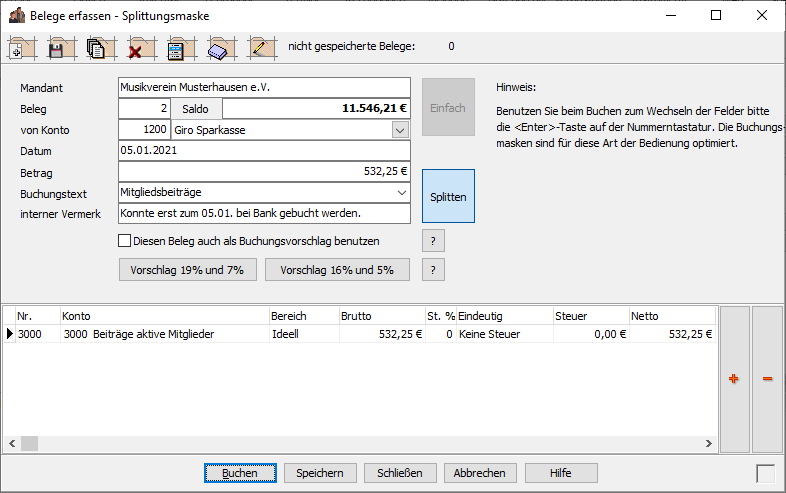Click into the interner Vermerk field
This screenshot has width=786, height=493.
pos(264,213)
